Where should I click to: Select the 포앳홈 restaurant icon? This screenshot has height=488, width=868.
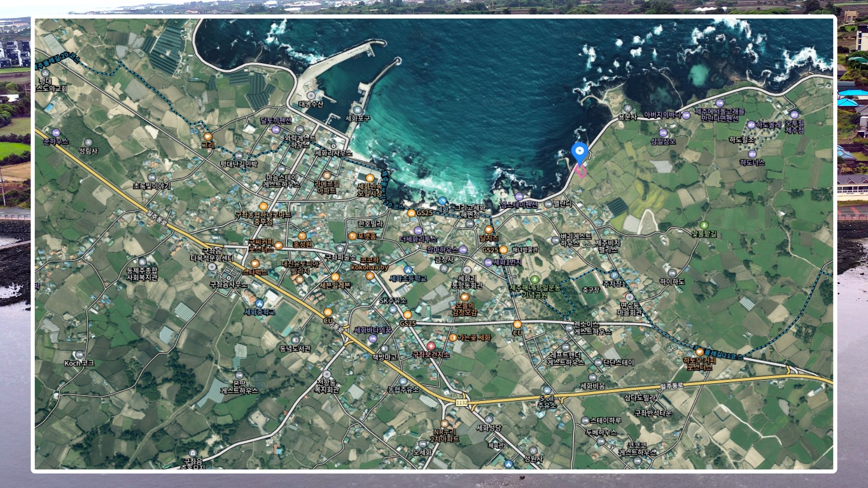353,235
